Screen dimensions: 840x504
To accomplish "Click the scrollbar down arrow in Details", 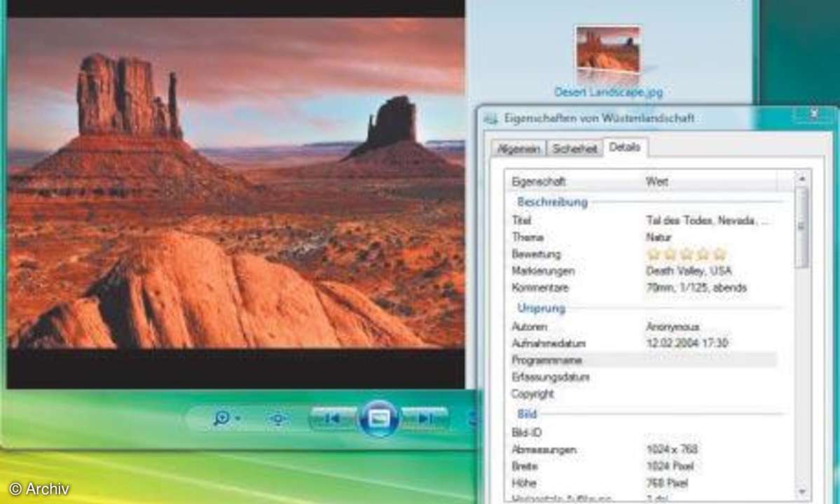I will pos(801,491).
